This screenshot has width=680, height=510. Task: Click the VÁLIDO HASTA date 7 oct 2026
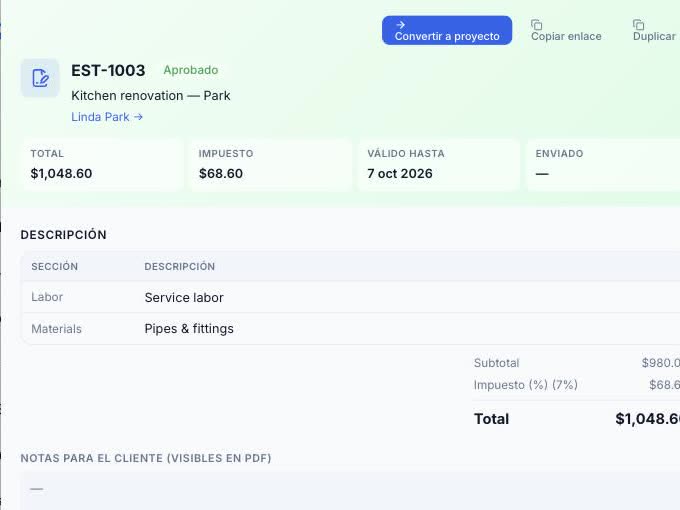click(399, 173)
